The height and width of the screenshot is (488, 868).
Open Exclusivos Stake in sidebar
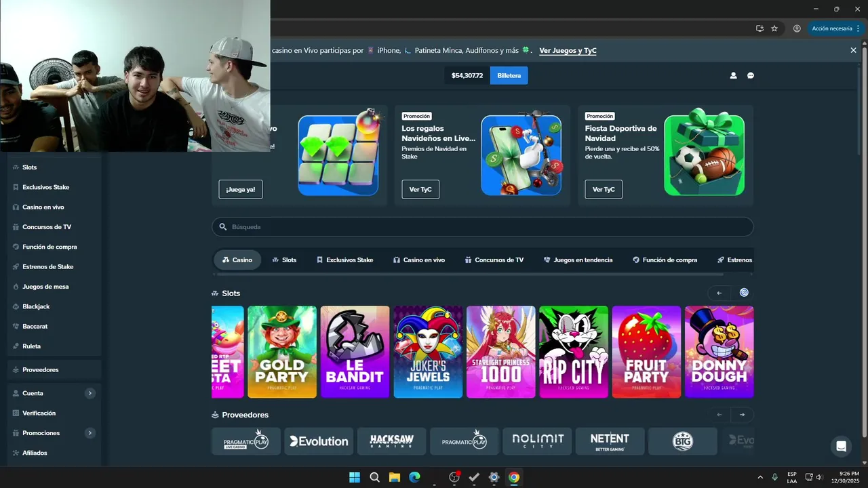(x=54, y=187)
